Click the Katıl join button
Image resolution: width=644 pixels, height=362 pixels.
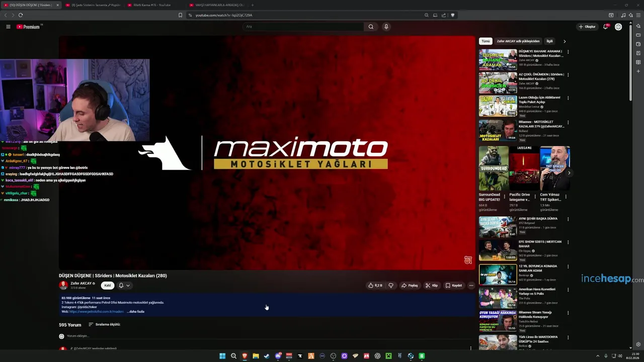tap(107, 286)
